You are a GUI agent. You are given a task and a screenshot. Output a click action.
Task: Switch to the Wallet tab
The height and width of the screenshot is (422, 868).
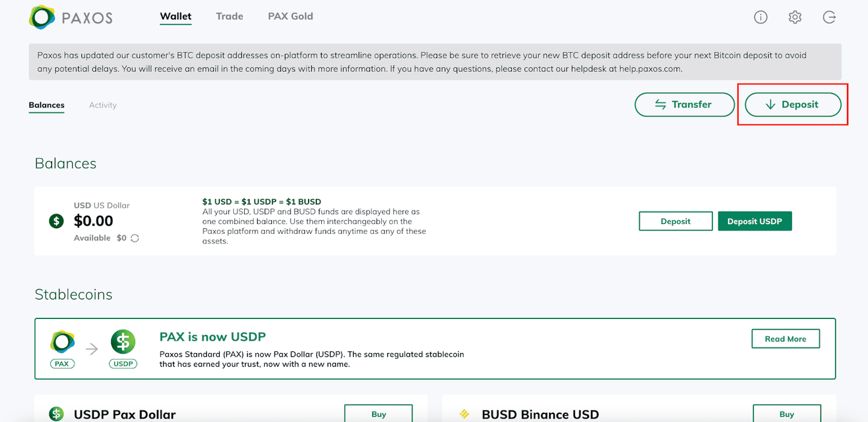click(x=176, y=16)
